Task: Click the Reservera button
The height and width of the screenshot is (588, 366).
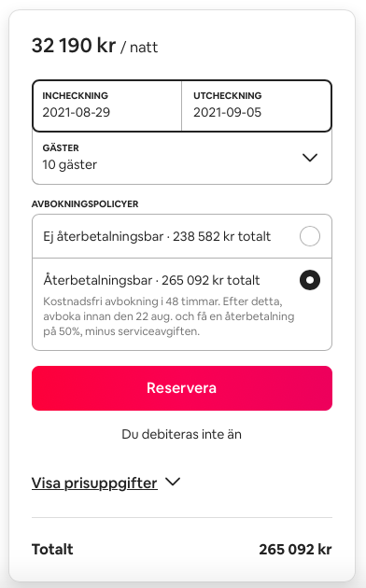Action: (182, 388)
